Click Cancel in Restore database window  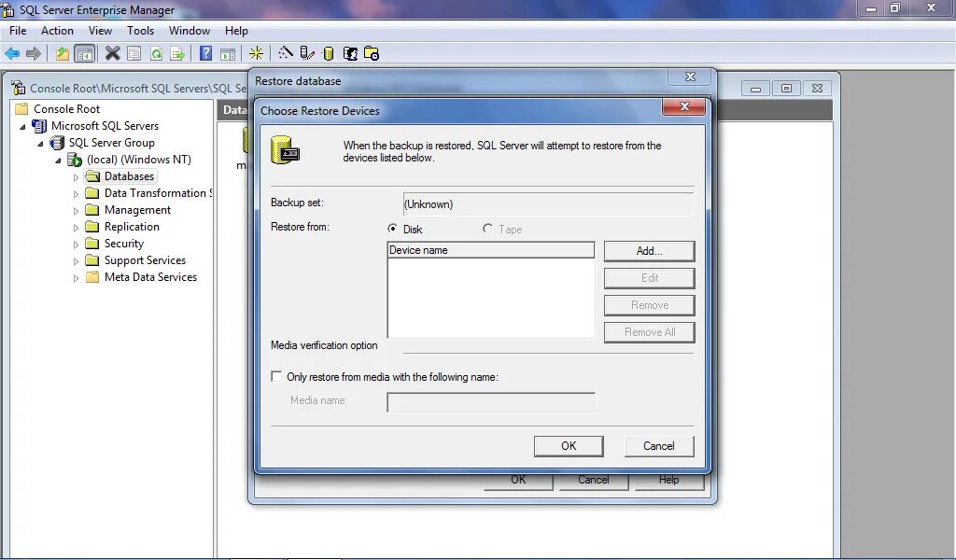(593, 480)
